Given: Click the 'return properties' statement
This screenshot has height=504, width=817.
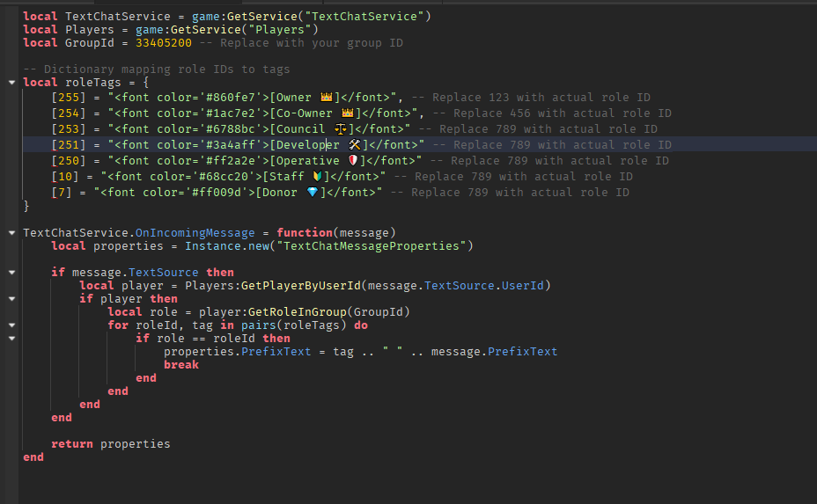Looking at the screenshot, I should pos(110,443).
